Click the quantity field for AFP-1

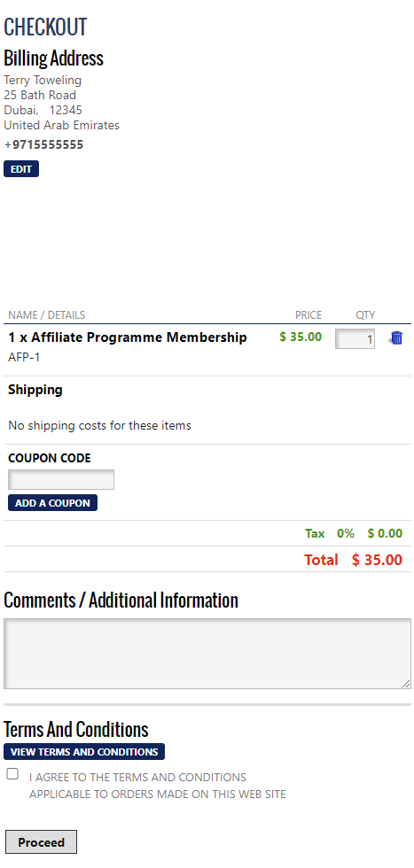coord(355,338)
